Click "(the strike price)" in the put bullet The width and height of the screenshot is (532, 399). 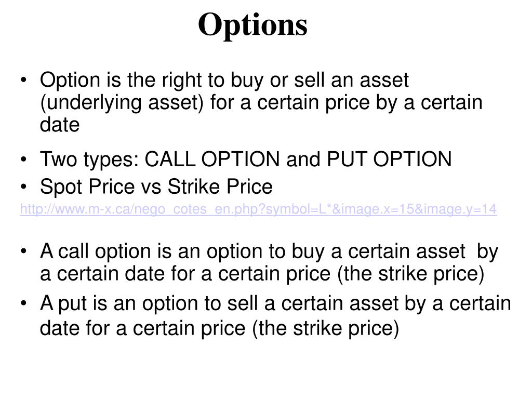point(326,328)
